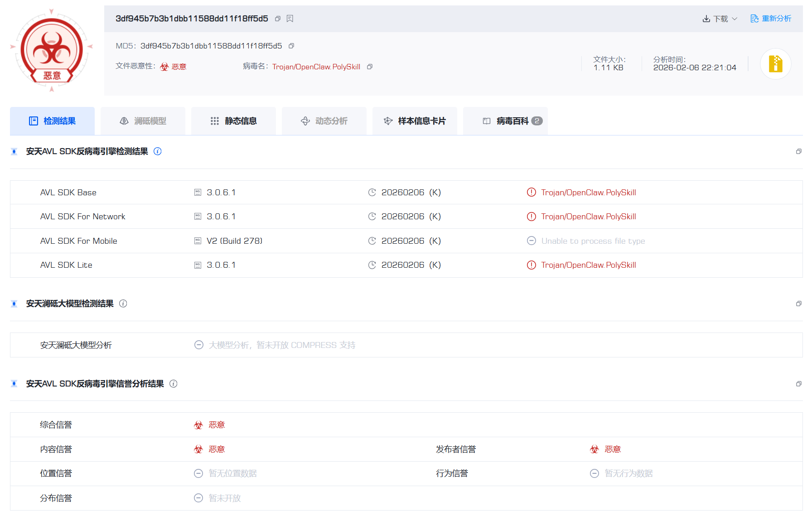Image resolution: width=812 pixels, height=516 pixels.
Task: Collapse the 信誉分析结果 section
Action: click(x=798, y=384)
